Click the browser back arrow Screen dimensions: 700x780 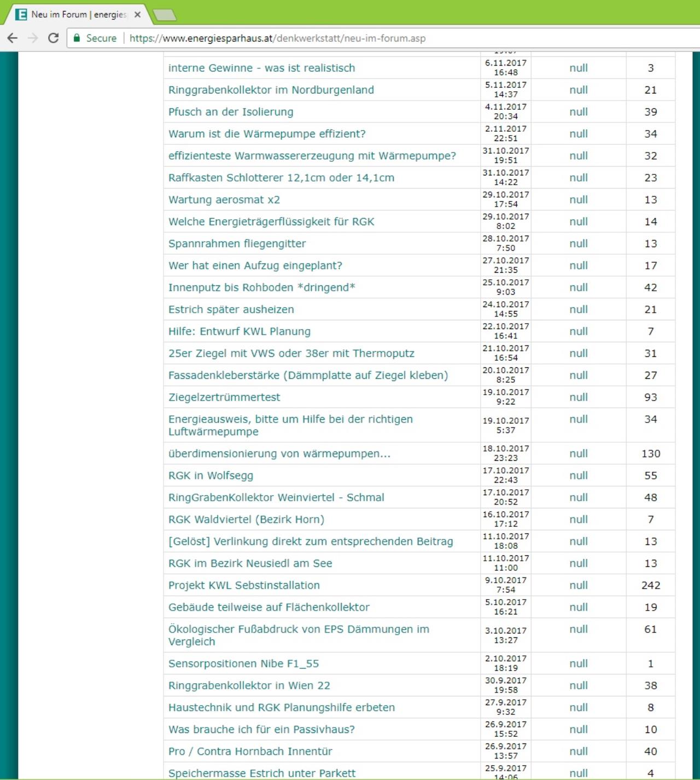[x=13, y=38]
